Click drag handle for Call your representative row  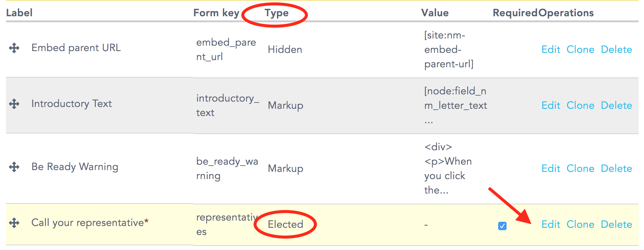[x=14, y=223]
